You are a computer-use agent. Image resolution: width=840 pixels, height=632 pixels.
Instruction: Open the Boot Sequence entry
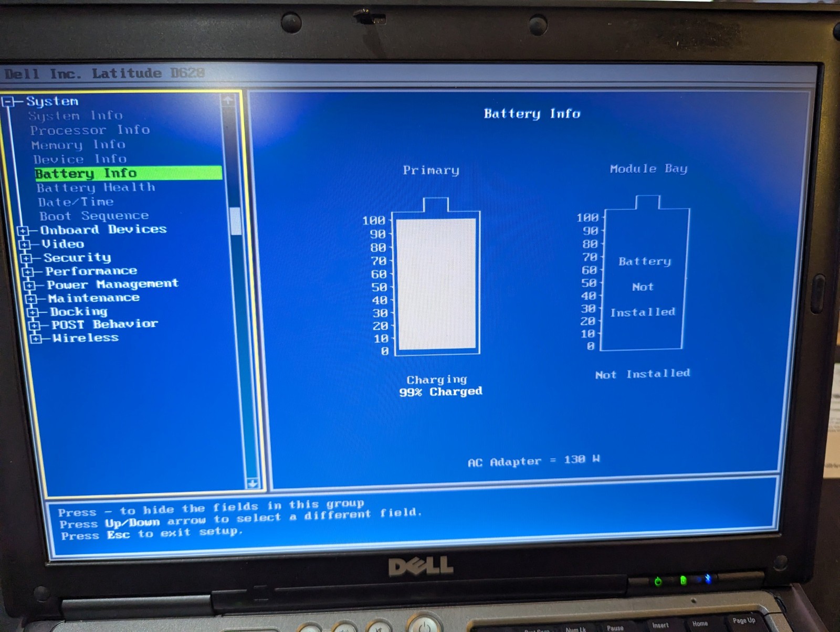pyautogui.click(x=94, y=216)
